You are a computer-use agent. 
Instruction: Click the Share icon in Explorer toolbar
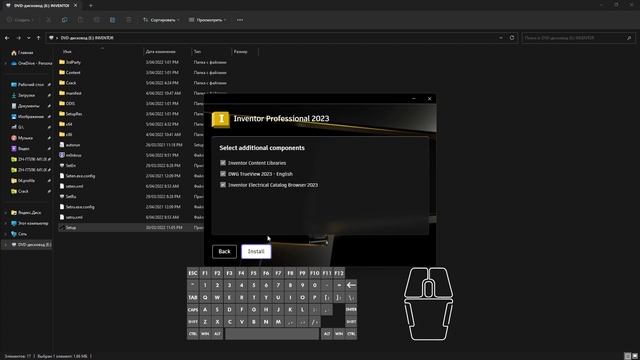[112, 20]
